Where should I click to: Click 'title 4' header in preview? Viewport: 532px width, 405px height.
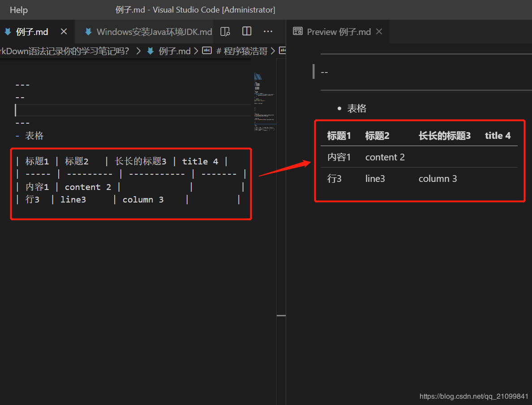click(x=498, y=136)
